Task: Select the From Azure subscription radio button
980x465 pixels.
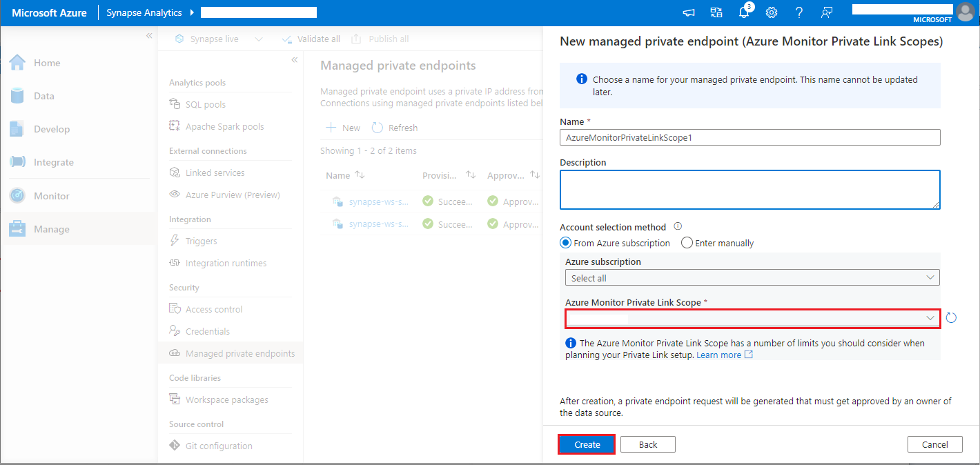Action: click(x=566, y=243)
